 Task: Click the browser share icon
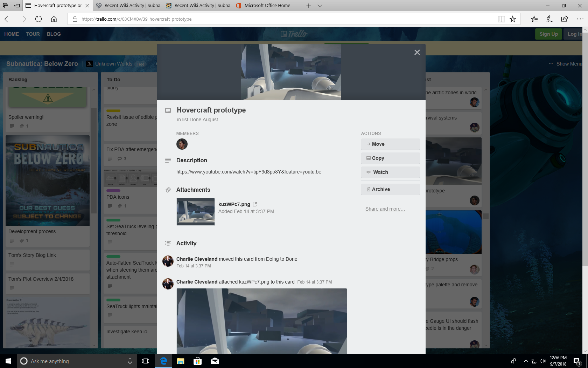point(565,19)
